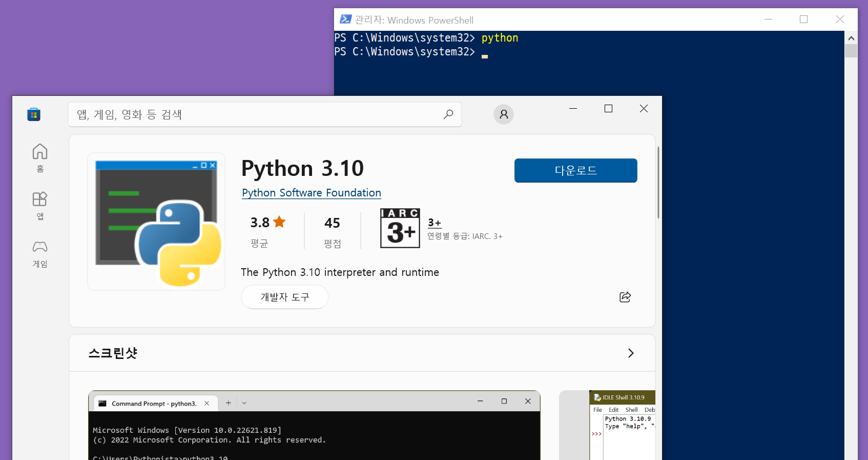Click the 'The Python 3.10 interpreter and runtime' description
Viewport: 868px width, 460px height.
point(340,272)
